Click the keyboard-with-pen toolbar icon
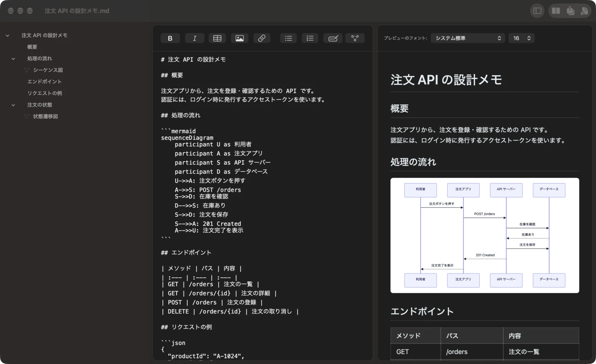The height and width of the screenshot is (364, 596). 333,38
